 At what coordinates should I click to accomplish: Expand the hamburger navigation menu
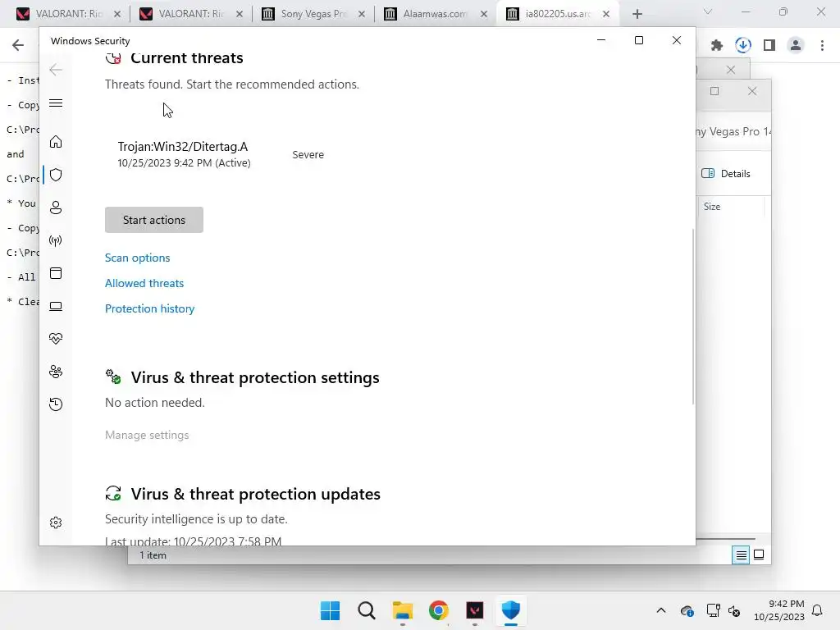[56, 103]
